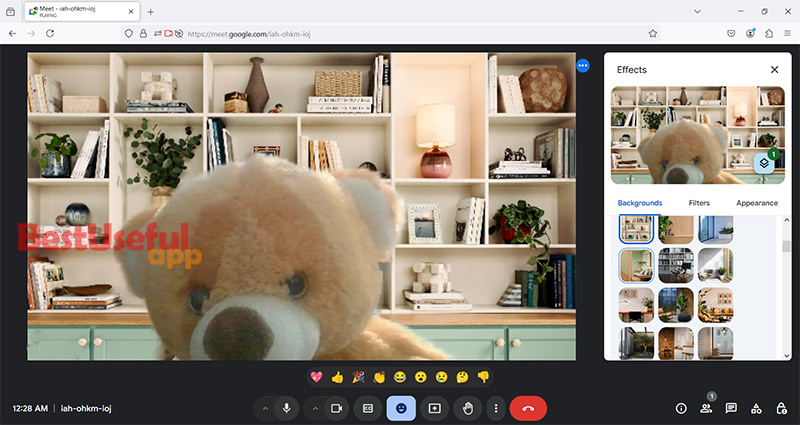Raise your hand
Screen dimensions: 800x425
pos(467,408)
